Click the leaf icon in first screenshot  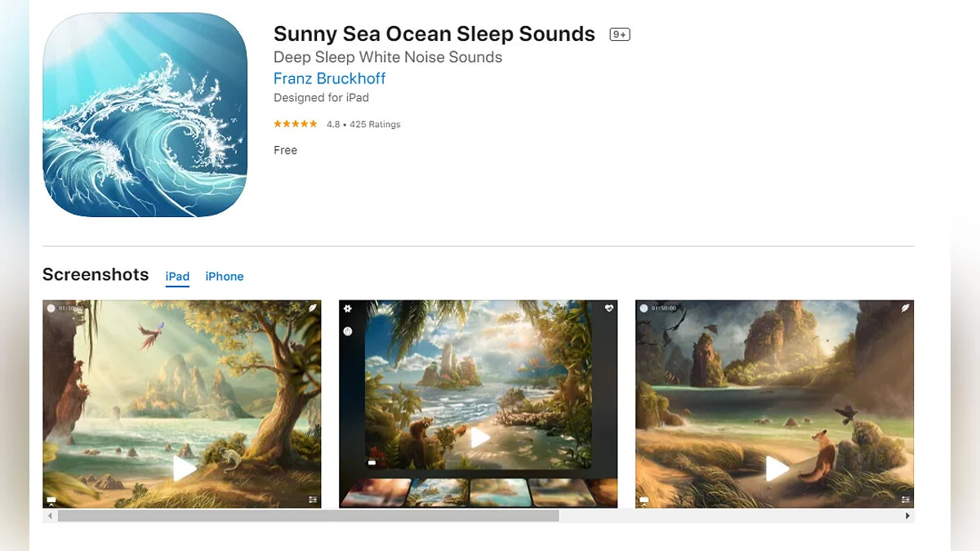pos(312,309)
